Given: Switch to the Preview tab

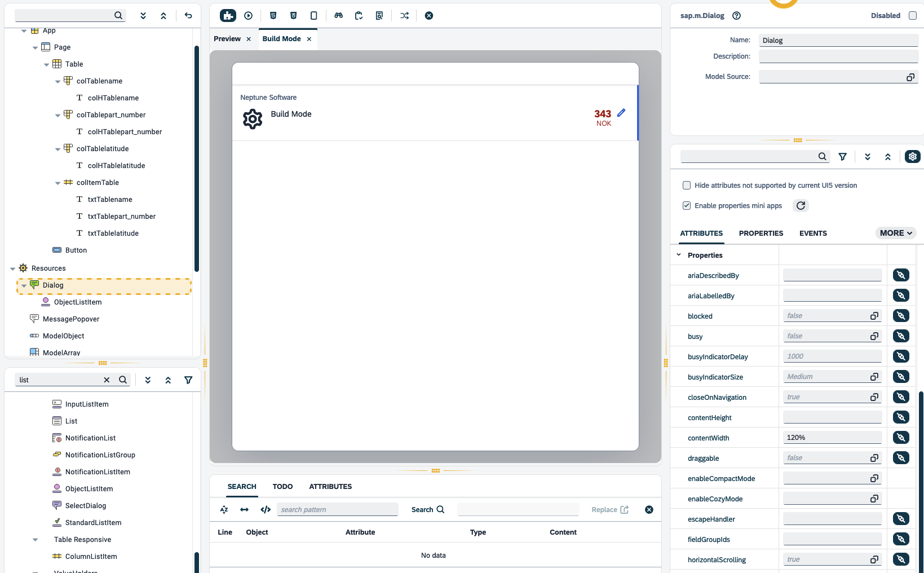Looking at the screenshot, I should (x=227, y=39).
